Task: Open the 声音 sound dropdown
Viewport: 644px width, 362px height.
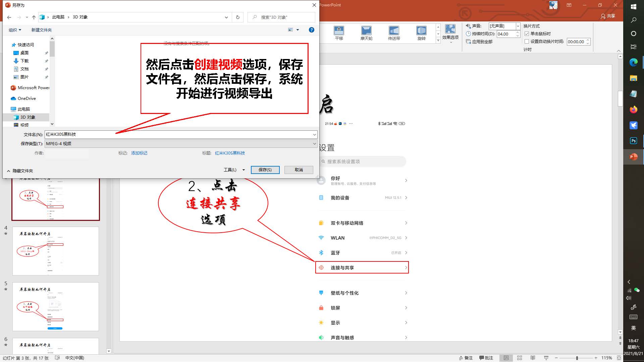Action: pyautogui.click(x=518, y=26)
